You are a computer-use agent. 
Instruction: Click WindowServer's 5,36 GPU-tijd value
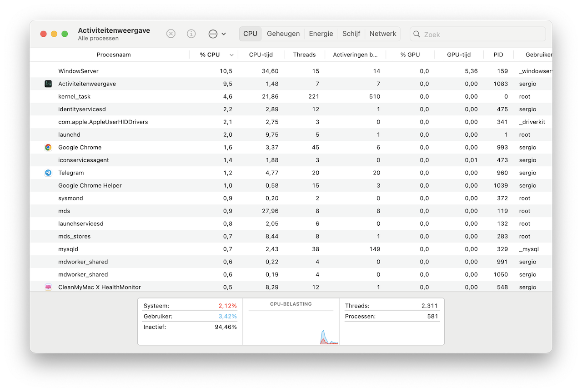point(472,71)
